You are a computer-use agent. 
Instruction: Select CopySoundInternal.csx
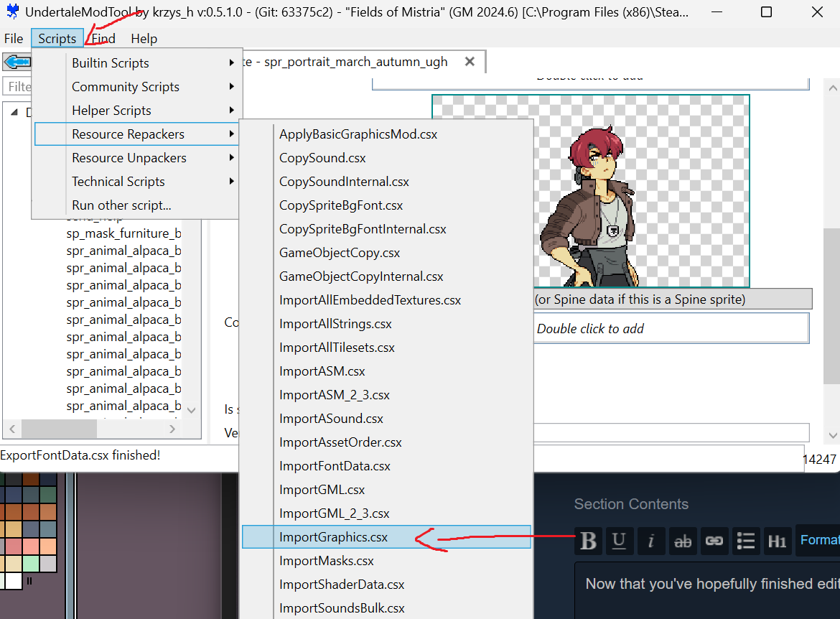(x=386, y=182)
